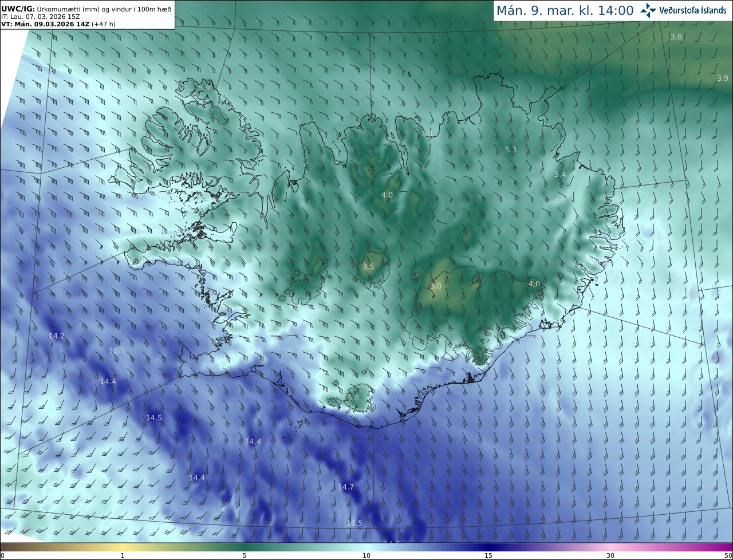Click the 3.0 value on western Vatnajökull
The height and width of the screenshot is (560, 733).
pyautogui.click(x=436, y=286)
